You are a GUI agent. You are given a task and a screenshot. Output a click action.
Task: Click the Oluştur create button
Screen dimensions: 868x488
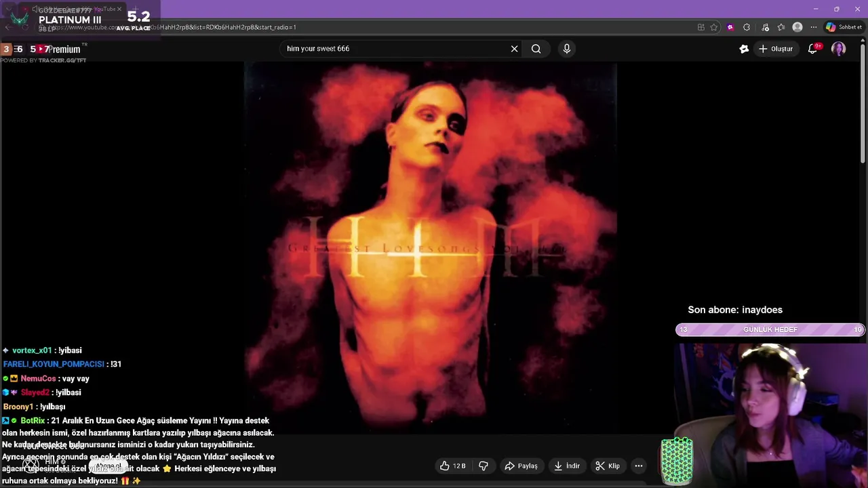coord(775,49)
